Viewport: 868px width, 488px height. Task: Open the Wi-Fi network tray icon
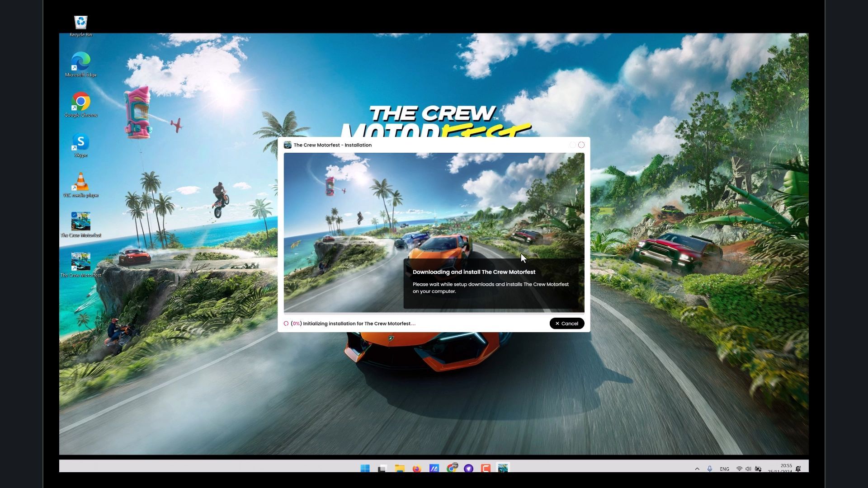739,469
